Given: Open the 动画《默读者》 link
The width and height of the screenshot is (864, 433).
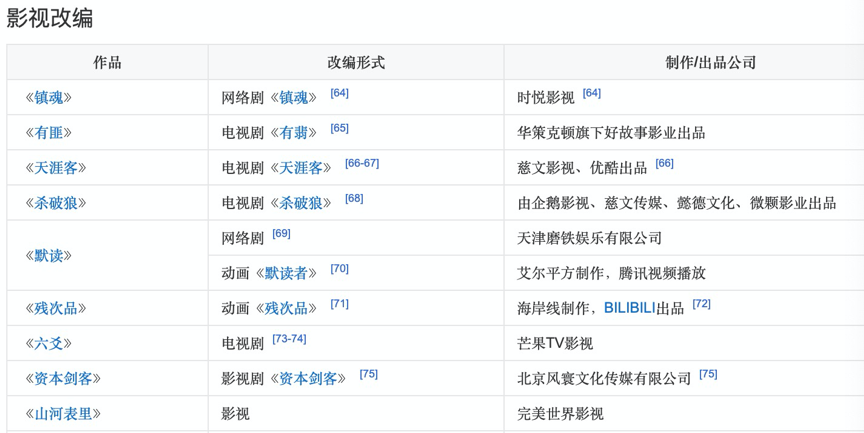Looking at the screenshot, I should click(286, 274).
